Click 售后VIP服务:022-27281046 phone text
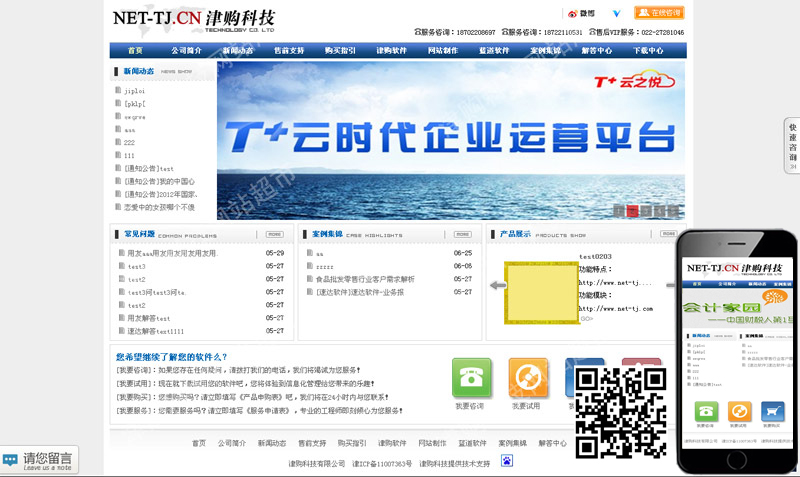 [636, 32]
